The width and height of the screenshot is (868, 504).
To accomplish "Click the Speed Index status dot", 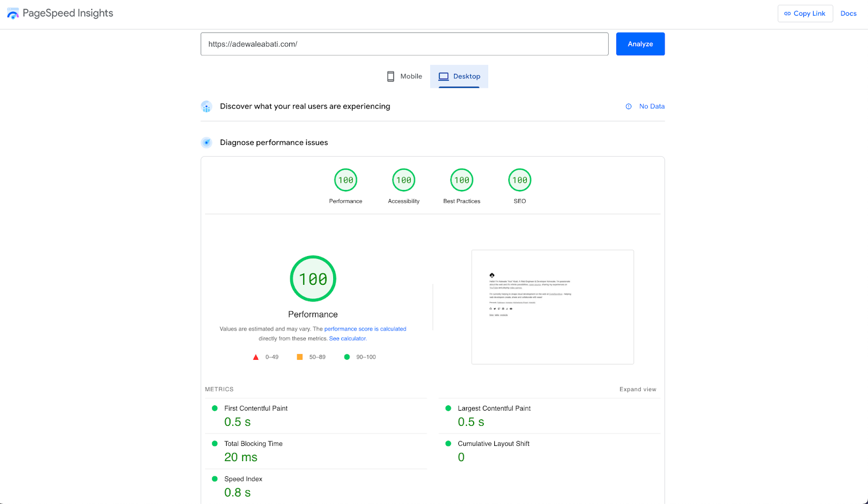I will pyautogui.click(x=214, y=479).
